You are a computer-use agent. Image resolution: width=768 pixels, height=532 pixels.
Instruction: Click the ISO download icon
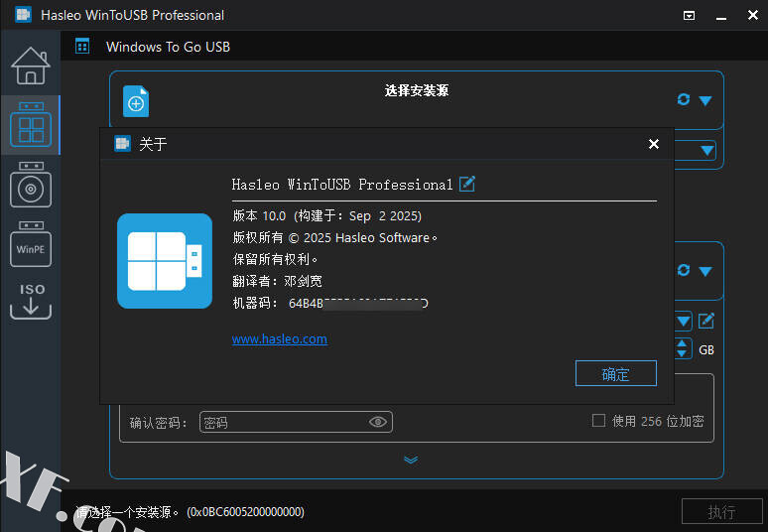(30, 301)
